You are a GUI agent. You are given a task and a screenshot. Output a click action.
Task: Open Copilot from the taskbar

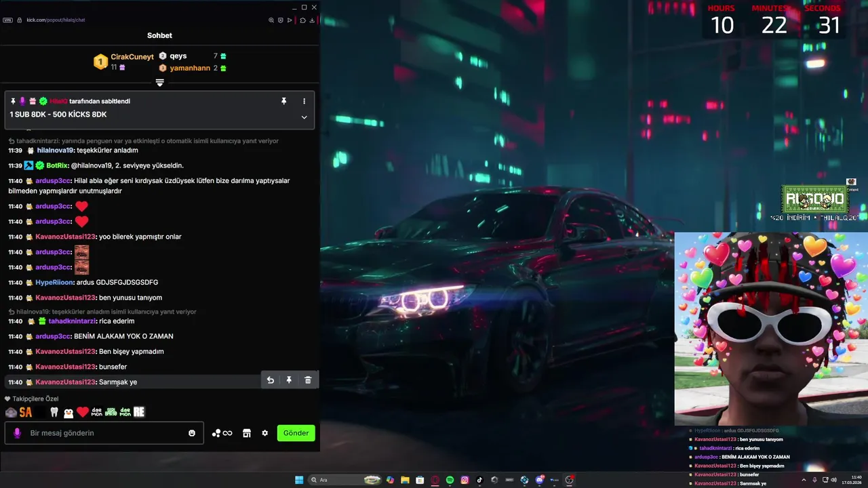point(390,480)
